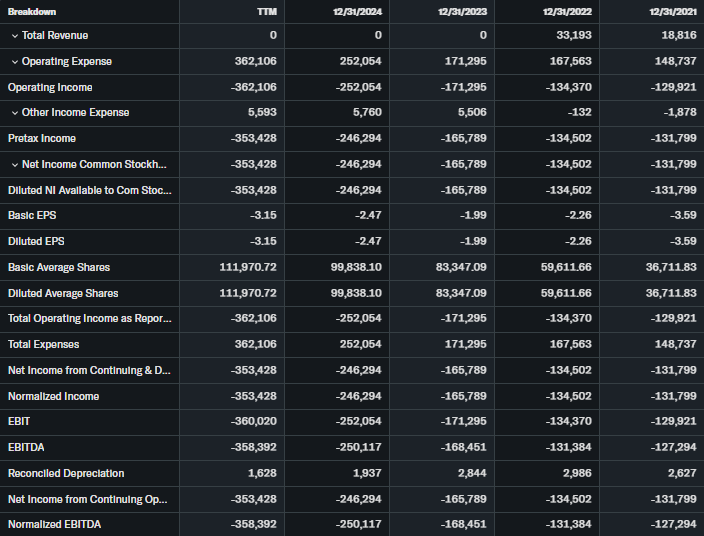Click the Normalized Income row label
This screenshot has width=704, height=536.
coord(54,397)
